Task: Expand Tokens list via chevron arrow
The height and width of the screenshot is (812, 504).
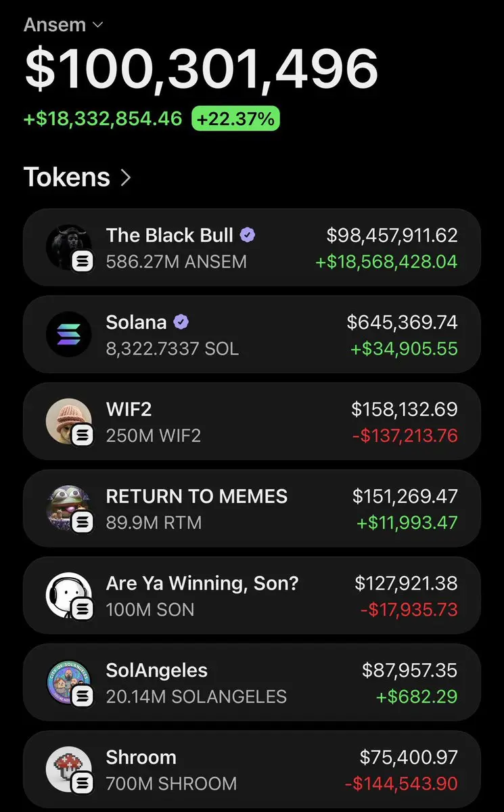Action: point(126,177)
